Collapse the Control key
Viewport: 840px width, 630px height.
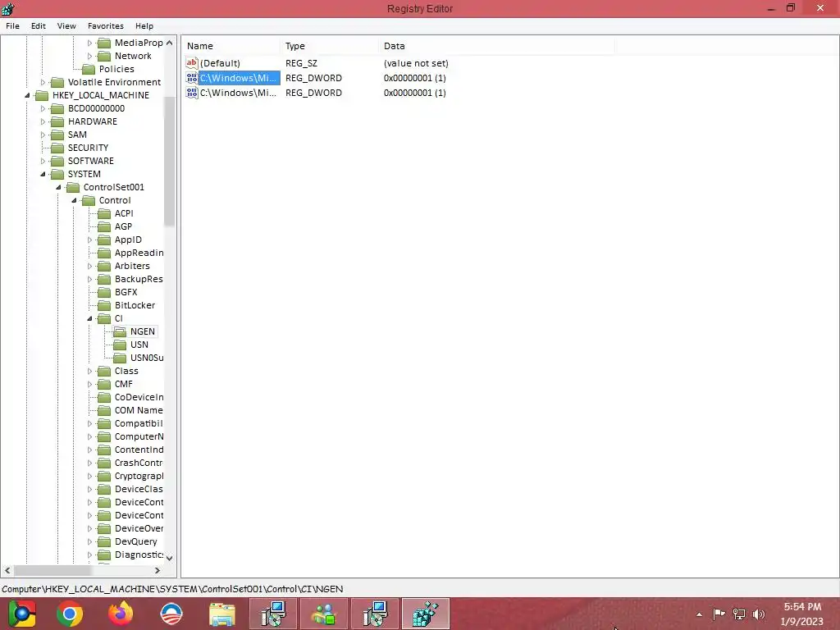pyautogui.click(x=74, y=200)
